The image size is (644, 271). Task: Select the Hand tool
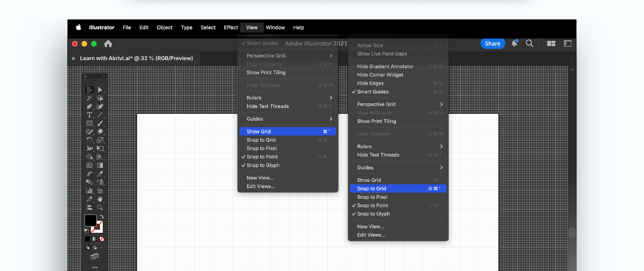point(100,199)
